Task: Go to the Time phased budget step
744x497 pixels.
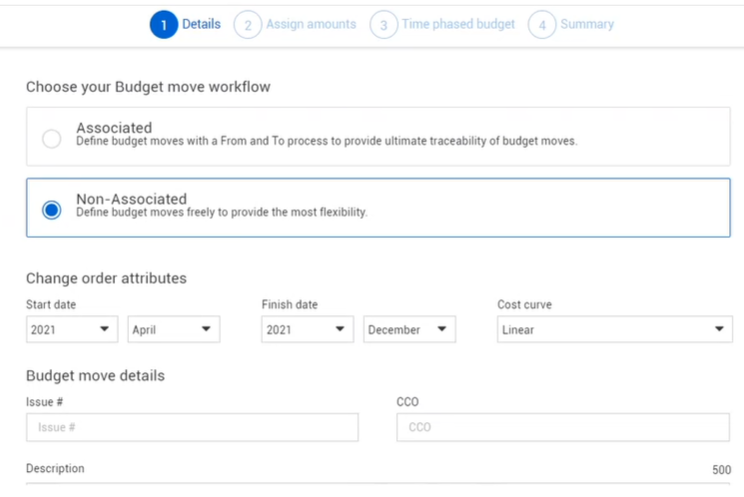Action: tap(458, 24)
